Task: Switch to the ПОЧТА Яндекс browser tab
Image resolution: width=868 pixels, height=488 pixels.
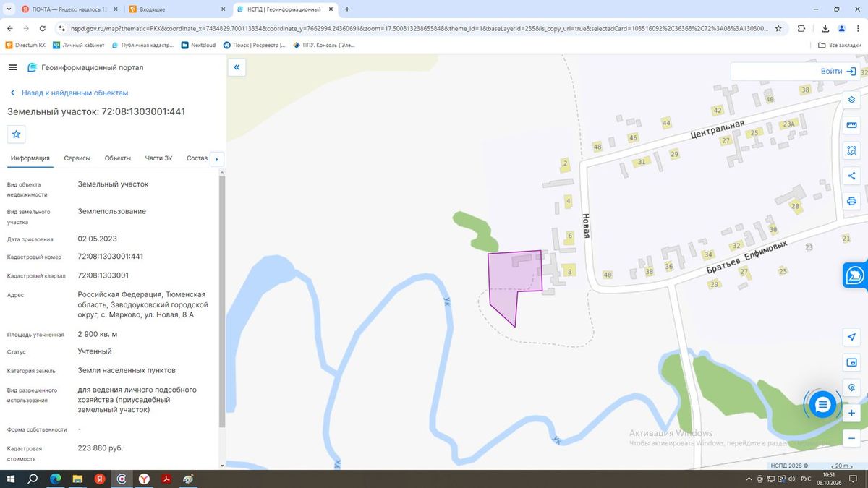Action: coord(69,9)
